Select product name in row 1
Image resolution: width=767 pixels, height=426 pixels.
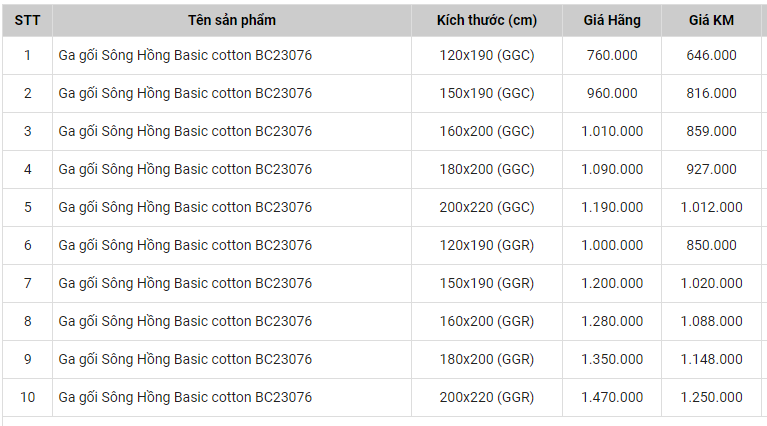[185, 56]
